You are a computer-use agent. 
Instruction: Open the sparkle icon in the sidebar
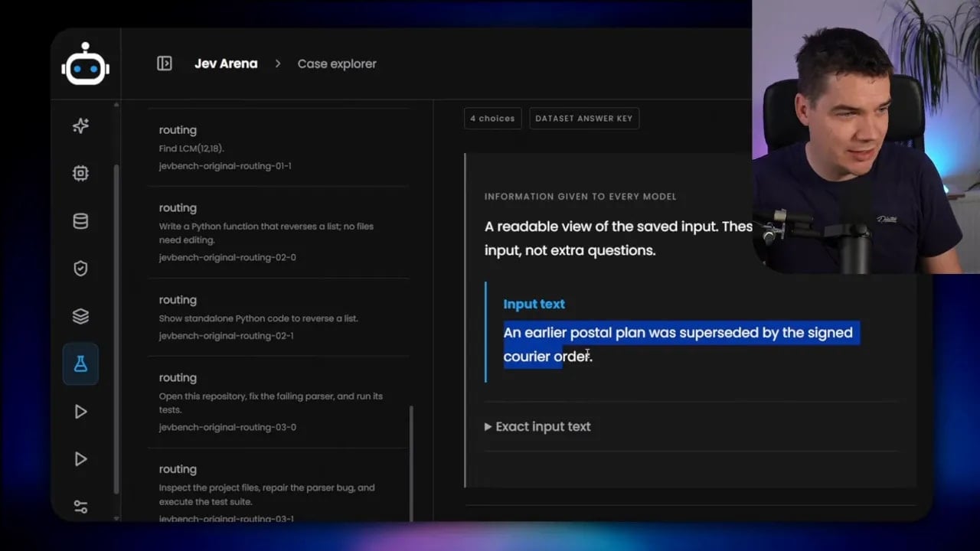(80, 126)
